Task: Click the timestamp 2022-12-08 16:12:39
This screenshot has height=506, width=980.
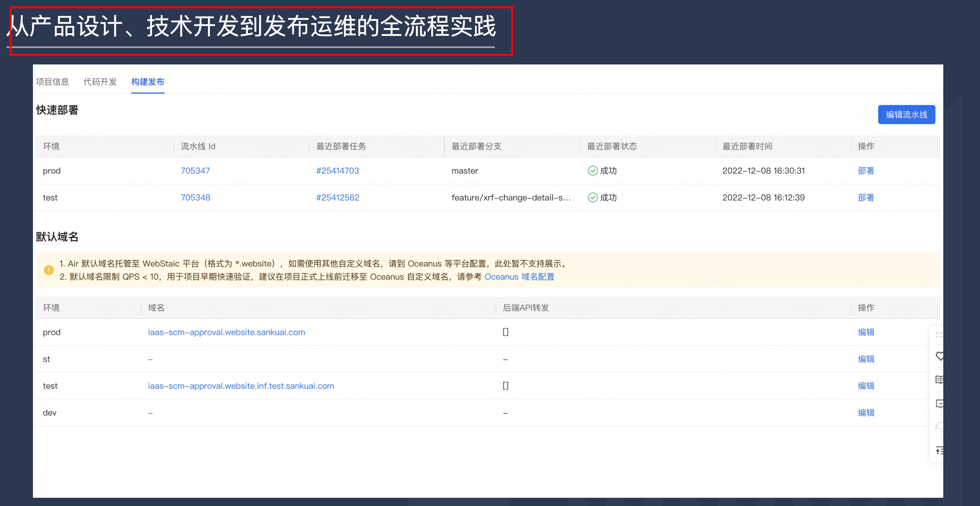Action: (x=763, y=197)
